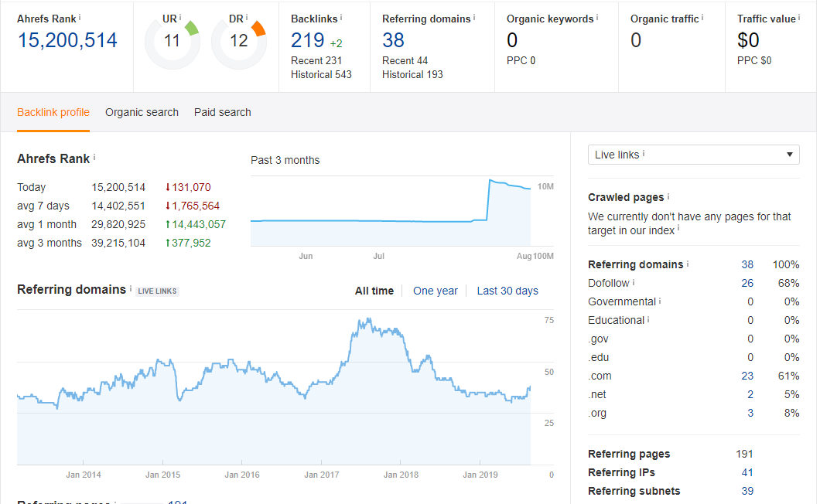Image resolution: width=820 pixels, height=504 pixels.
Task: Open the Referring subnets 39 link
Action: tap(747, 491)
